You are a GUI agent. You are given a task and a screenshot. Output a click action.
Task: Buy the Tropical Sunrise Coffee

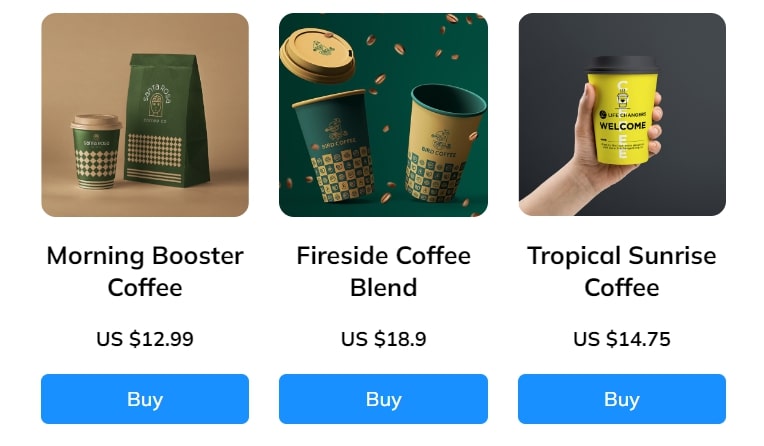pos(622,399)
